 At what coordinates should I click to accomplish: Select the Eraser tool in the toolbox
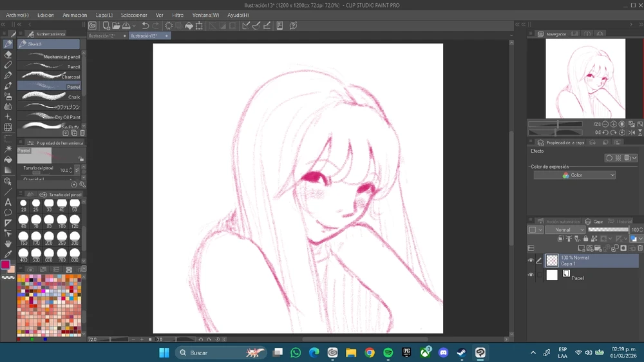coord(8,54)
